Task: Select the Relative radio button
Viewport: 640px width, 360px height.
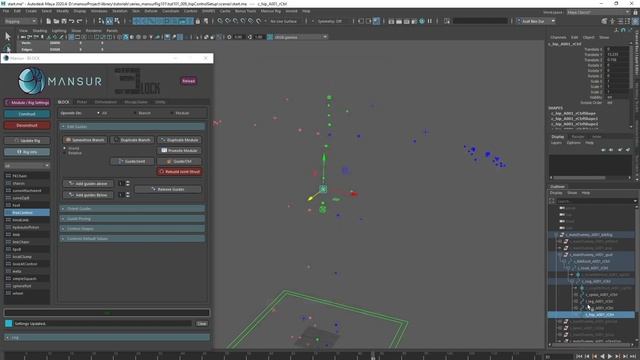Action: click(x=64, y=153)
